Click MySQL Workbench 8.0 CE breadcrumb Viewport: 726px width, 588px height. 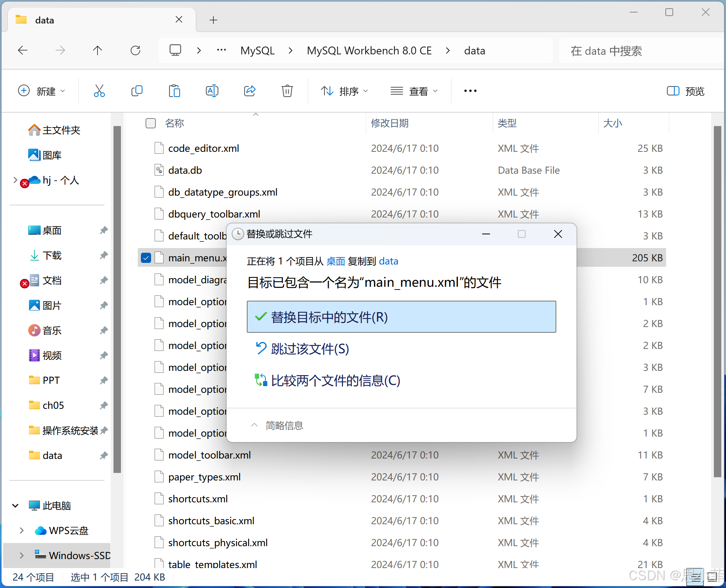(x=369, y=50)
